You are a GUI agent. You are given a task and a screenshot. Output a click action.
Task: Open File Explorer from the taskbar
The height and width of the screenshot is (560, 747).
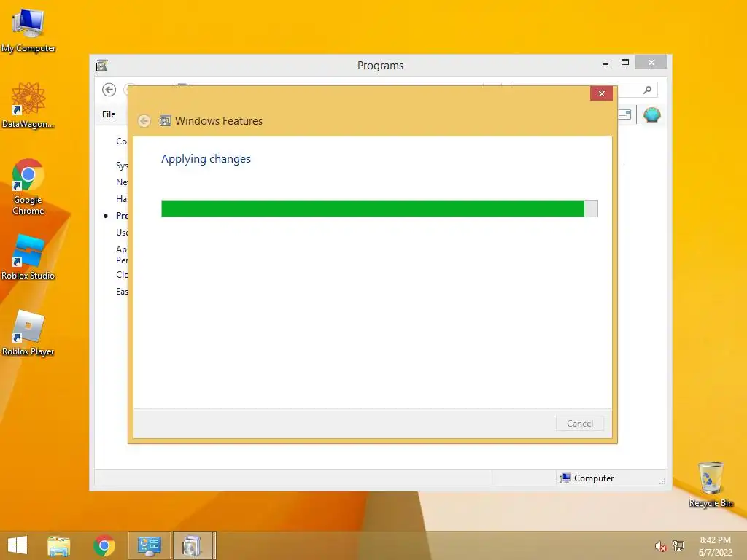59,545
